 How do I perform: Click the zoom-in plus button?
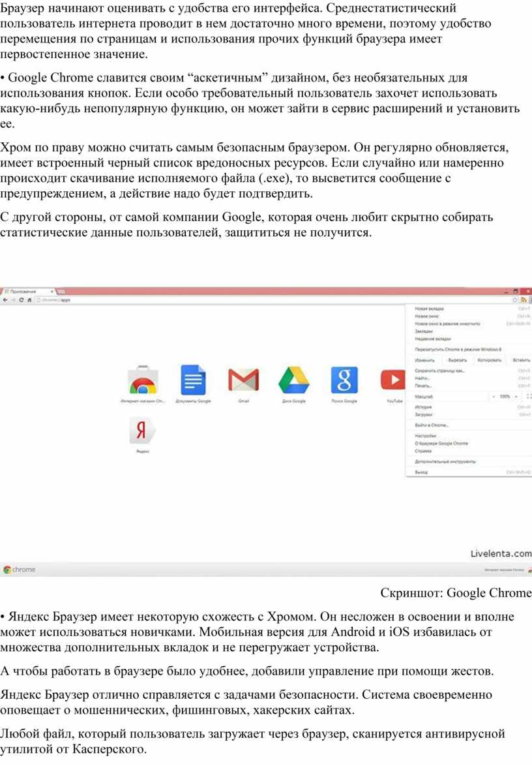pos(516,396)
